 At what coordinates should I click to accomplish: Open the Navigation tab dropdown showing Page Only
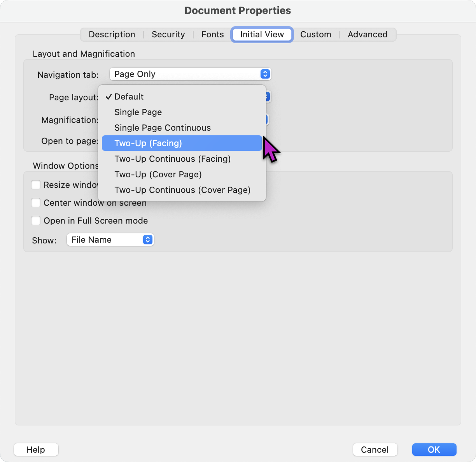tap(190, 74)
